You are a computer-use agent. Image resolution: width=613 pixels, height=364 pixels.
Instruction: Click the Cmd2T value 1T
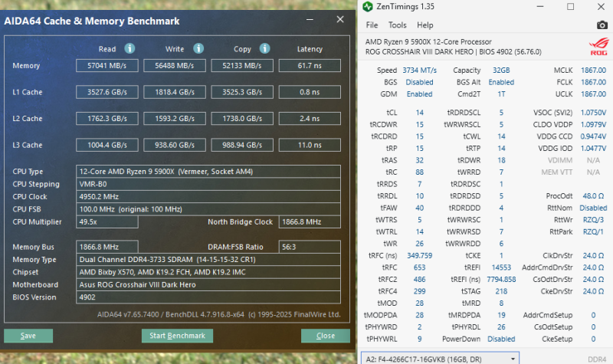[x=501, y=93]
